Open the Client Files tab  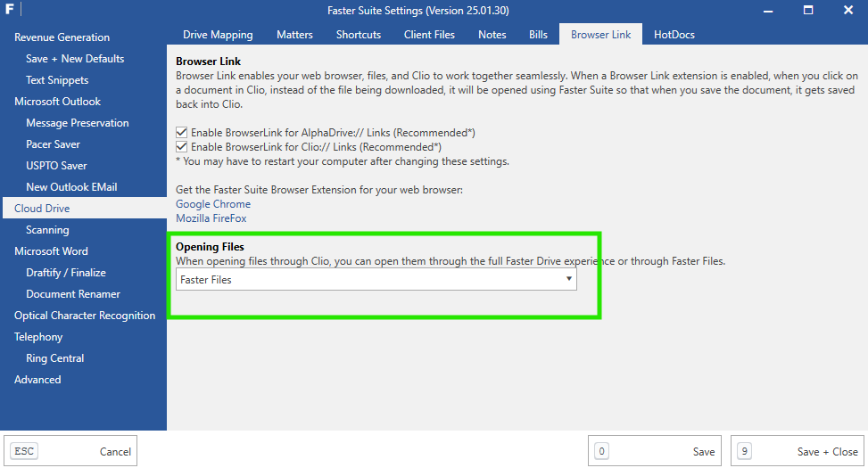click(429, 34)
